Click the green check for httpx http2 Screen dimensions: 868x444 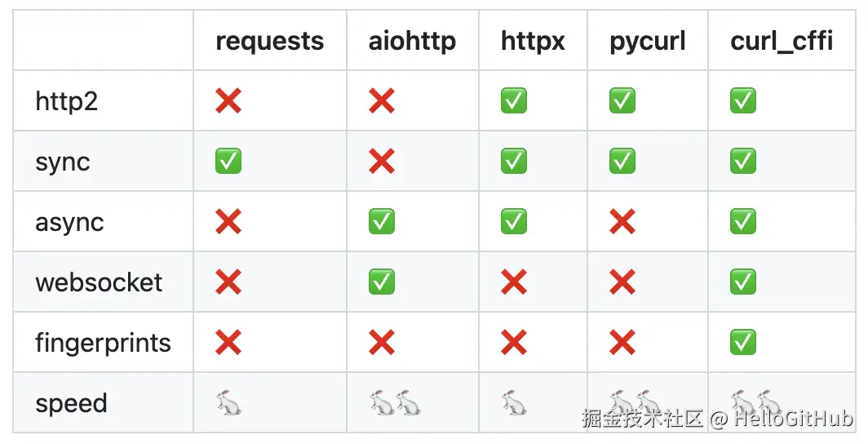click(514, 101)
